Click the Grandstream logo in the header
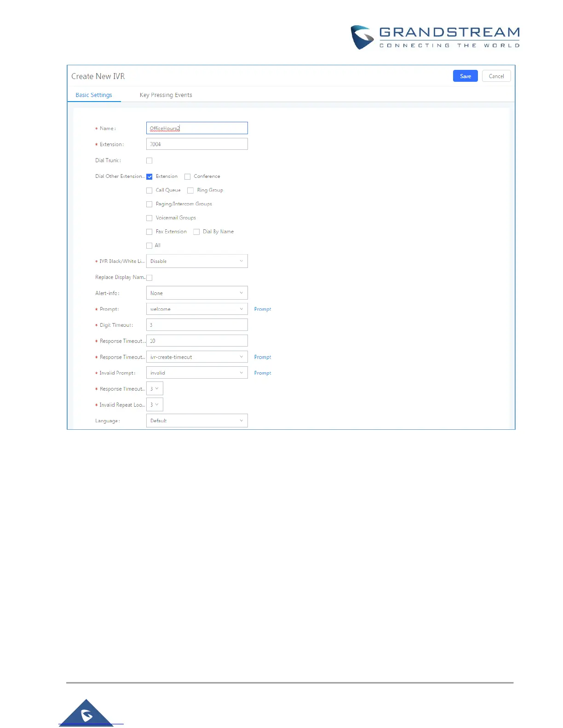This screenshot has width=563, height=728. [435, 37]
